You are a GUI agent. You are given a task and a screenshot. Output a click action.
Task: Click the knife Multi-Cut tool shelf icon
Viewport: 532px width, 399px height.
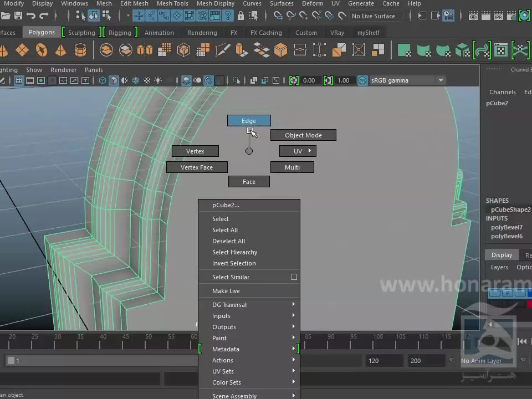click(x=223, y=50)
